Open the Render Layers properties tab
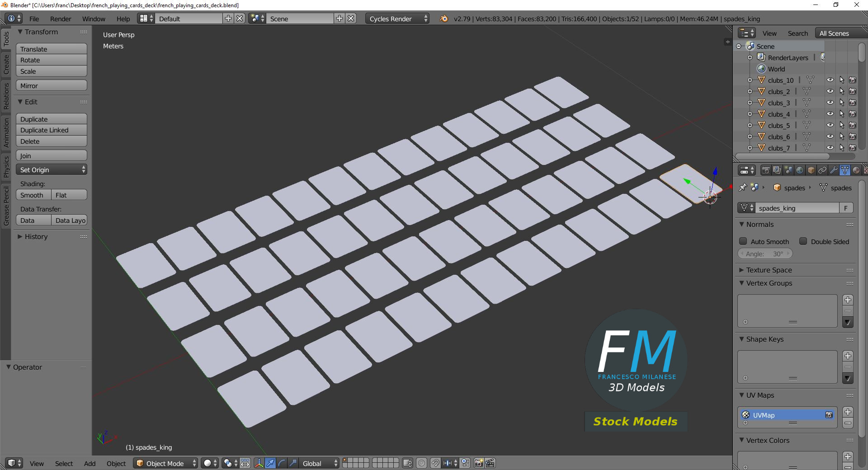This screenshot has height=470, width=868. click(777, 170)
